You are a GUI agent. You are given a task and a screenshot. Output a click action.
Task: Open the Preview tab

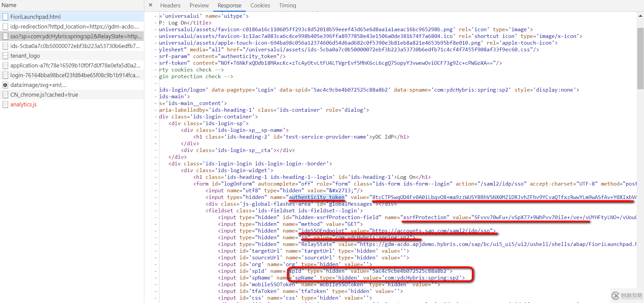(199, 5)
